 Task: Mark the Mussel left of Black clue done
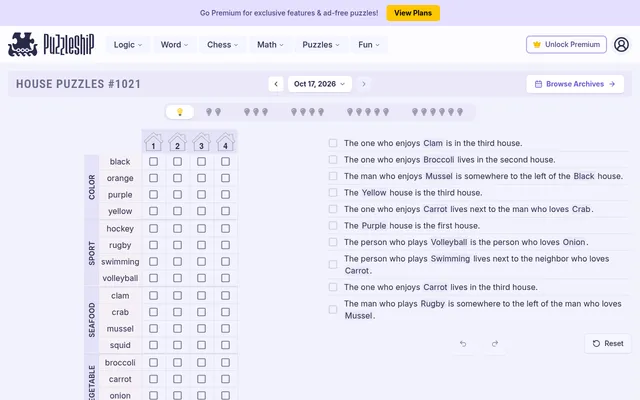[x=333, y=176]
